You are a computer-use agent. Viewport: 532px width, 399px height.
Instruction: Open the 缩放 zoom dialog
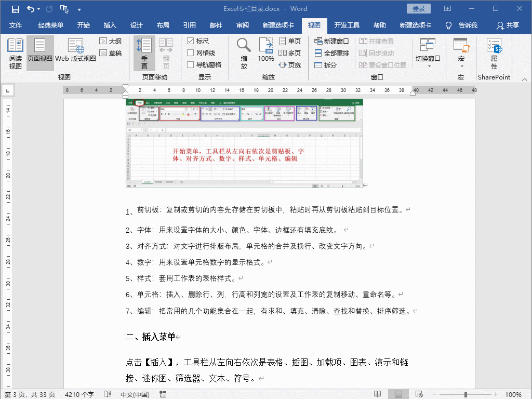pos(244,54)
